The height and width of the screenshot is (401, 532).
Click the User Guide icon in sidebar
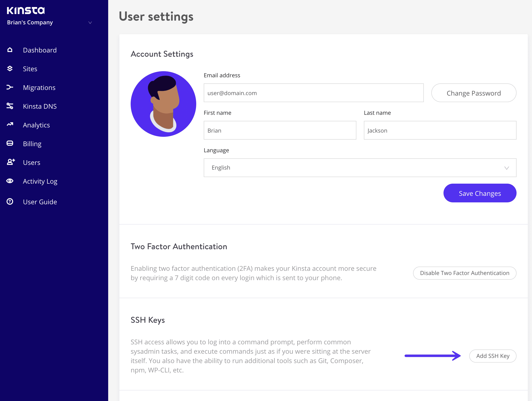(x=11, y=202)
